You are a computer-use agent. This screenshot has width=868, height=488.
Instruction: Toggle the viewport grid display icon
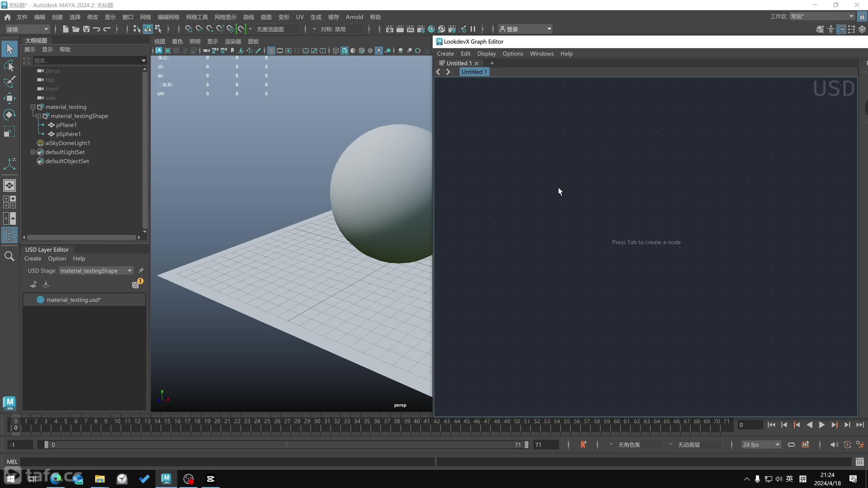tap(271, 50)
